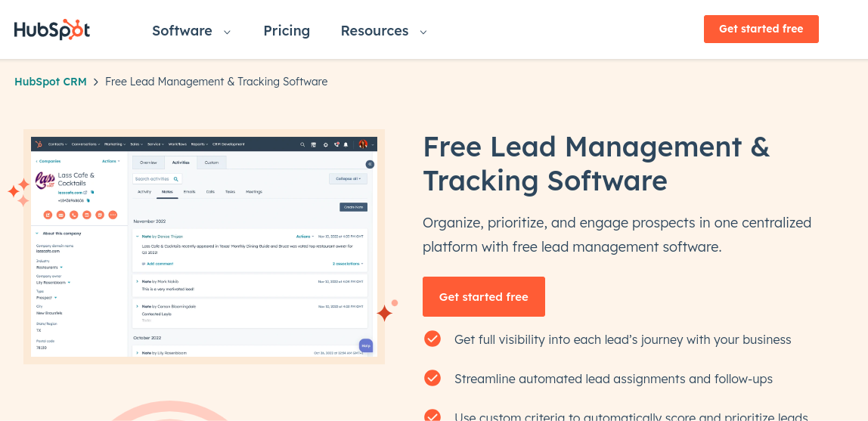868x421 pixels.
Task: Click the purple Help button in CRM preview
Action: click(x=365, y=345)
